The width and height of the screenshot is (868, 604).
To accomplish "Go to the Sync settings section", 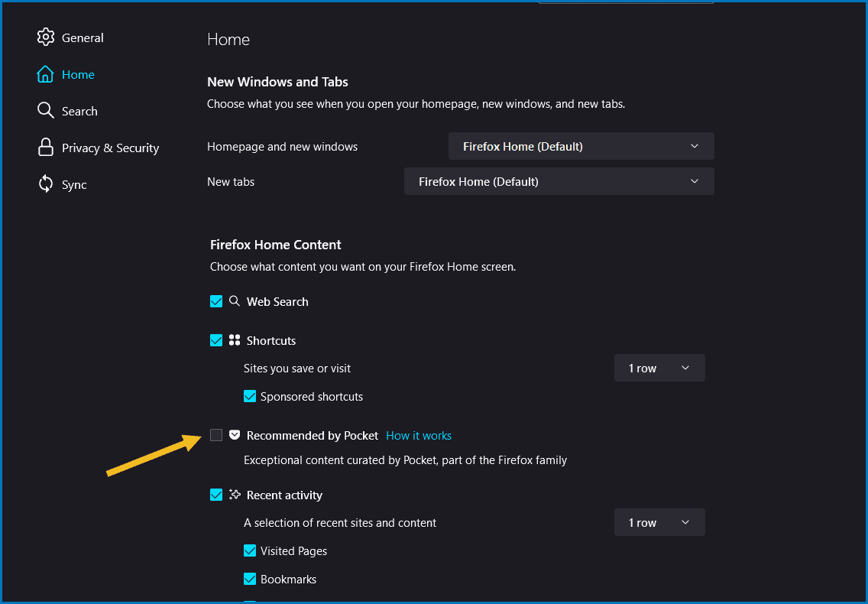I will (74, 184).
